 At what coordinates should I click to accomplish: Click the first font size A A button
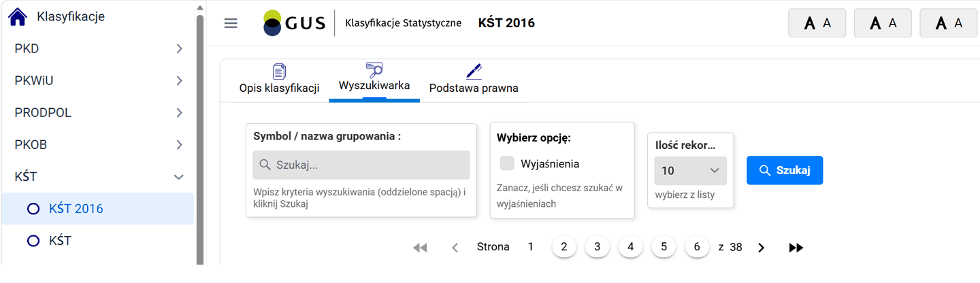pos(817,23)
